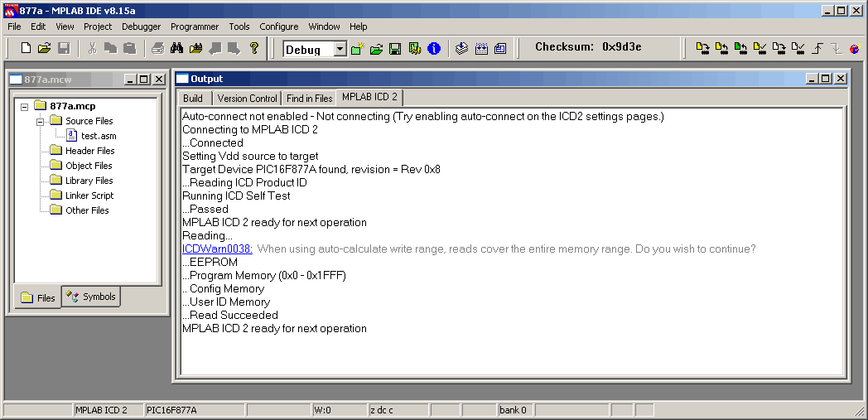The width and height of the screenshot is (868, 420).
Task: Switch to the Files tab
Action: (38, 297)
